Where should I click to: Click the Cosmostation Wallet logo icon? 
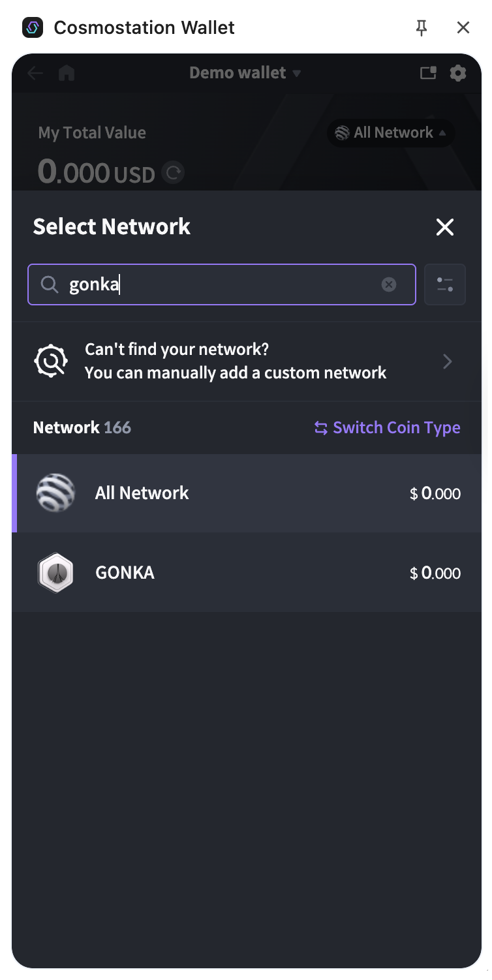pyautogui.click(x=32, y=27)
